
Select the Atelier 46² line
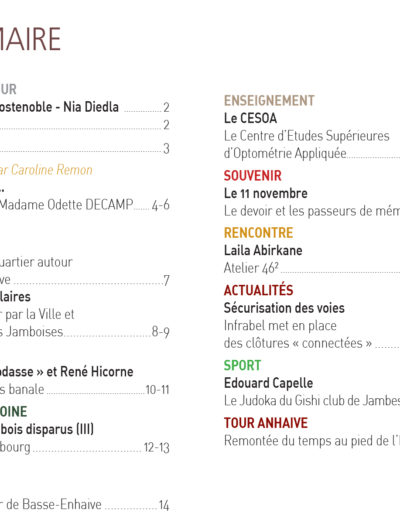tap(251, 268)
